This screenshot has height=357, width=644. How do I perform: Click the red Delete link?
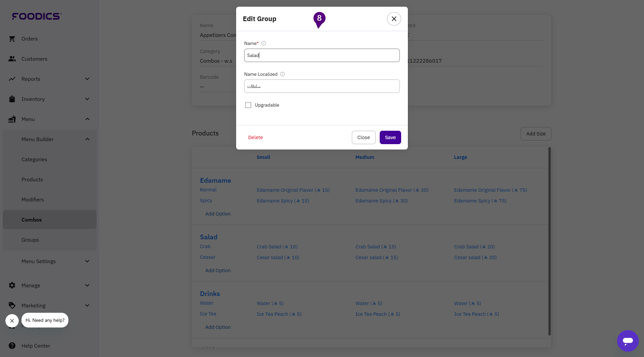[255, 137]
